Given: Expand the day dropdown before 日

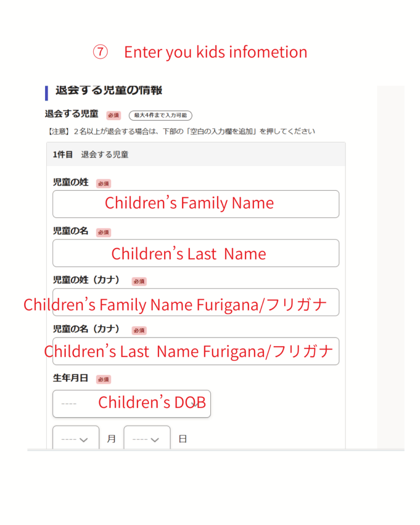Looking at the screenshot, I should 147,439.
